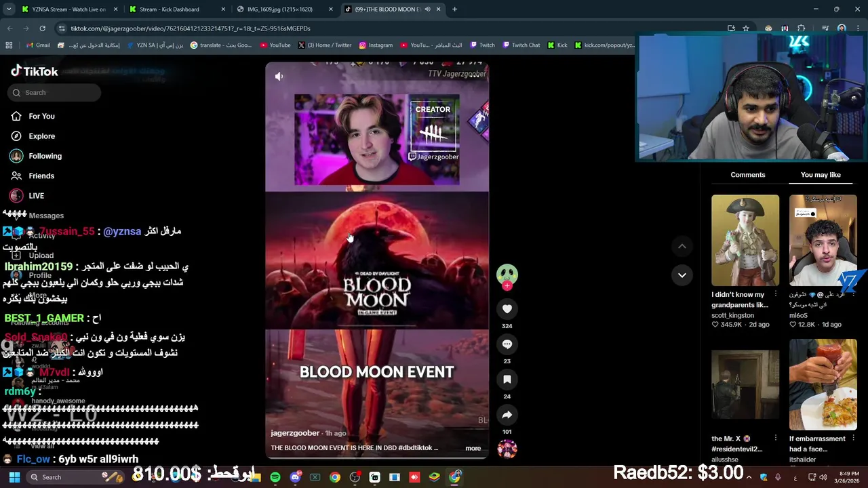Click Windows taskbar search box
The height and width of the screenshot is (488, 868).
(75, 477)
